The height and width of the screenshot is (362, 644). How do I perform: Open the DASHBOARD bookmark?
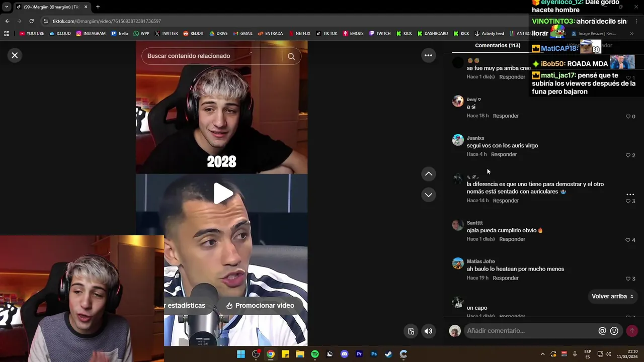click(433, 34)
